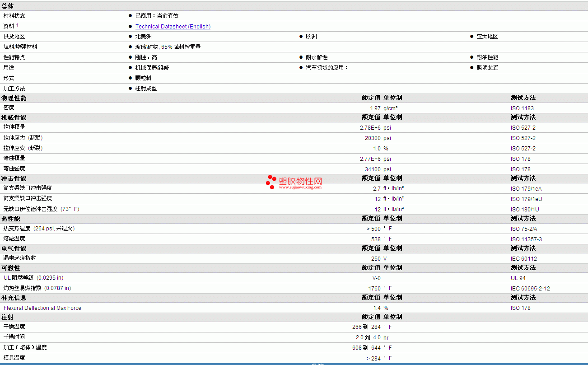588x365 pixels.
Task: Click the ISO 180/1U test method
Action: (x=525, y=210)
